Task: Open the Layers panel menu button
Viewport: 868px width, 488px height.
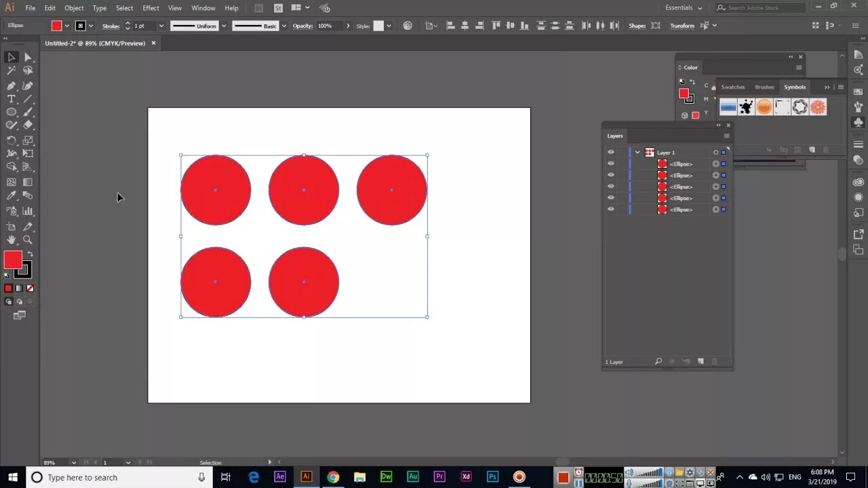Action: pos(726,136)
